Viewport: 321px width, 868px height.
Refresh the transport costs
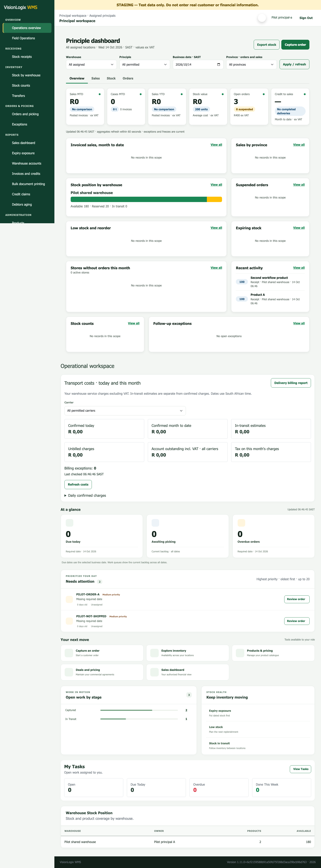tap(78, 484)
